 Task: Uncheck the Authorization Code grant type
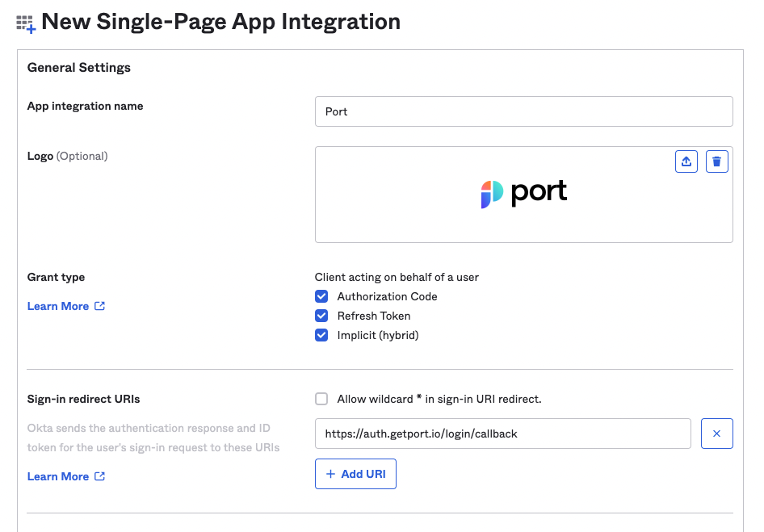tap(321, 295)
